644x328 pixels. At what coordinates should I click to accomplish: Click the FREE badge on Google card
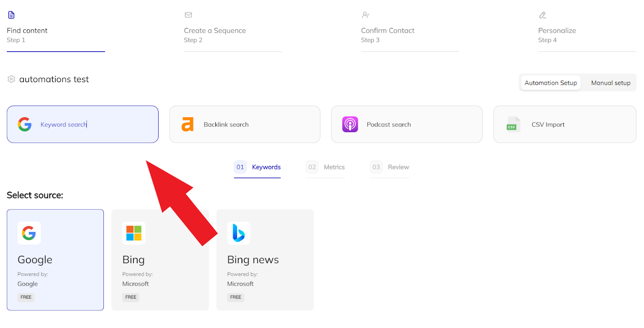point(26,297)
